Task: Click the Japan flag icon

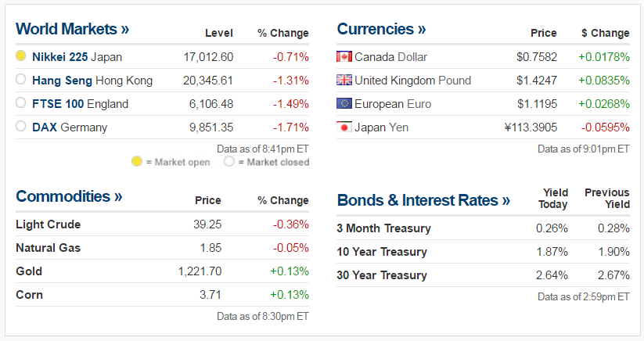Action: tap(344, 127)
